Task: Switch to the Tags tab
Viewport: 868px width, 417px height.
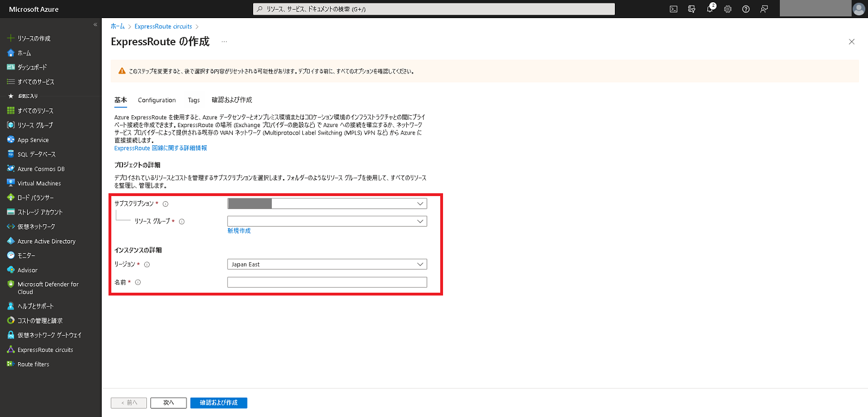Action: pyautogui.click(x=194, y=100)
